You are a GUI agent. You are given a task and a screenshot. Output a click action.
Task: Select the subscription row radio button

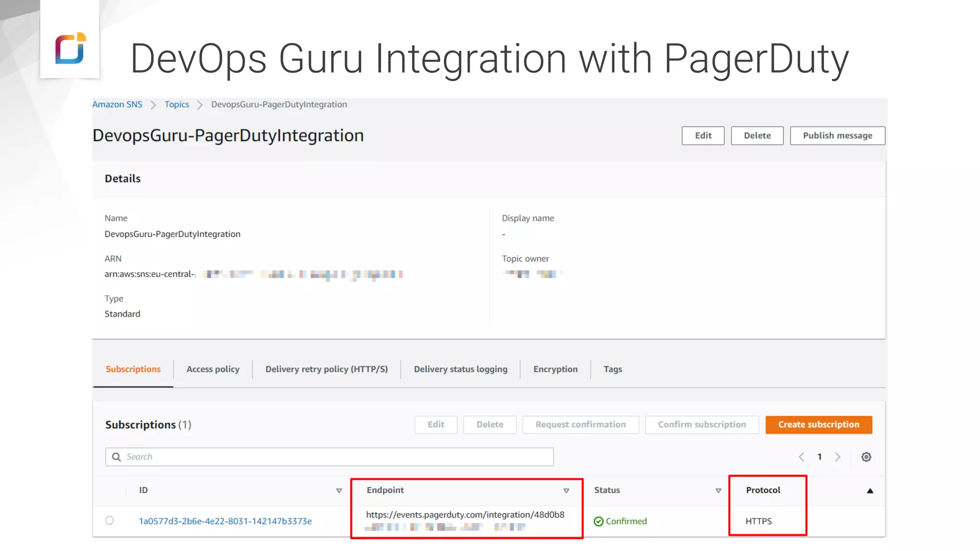point(110,520)
